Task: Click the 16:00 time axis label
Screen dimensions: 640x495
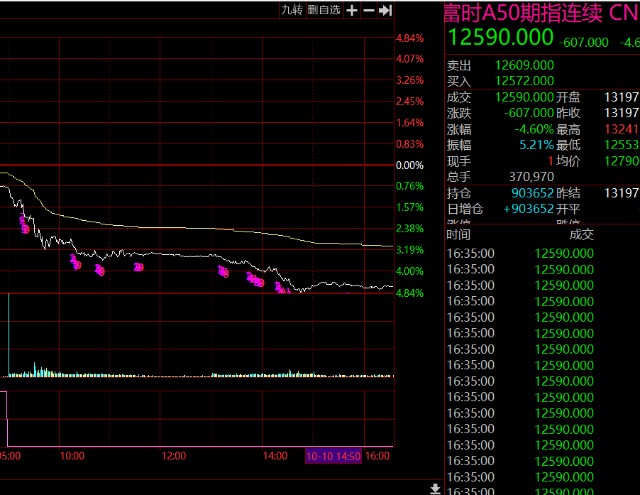Action: [x=377, y=456]
